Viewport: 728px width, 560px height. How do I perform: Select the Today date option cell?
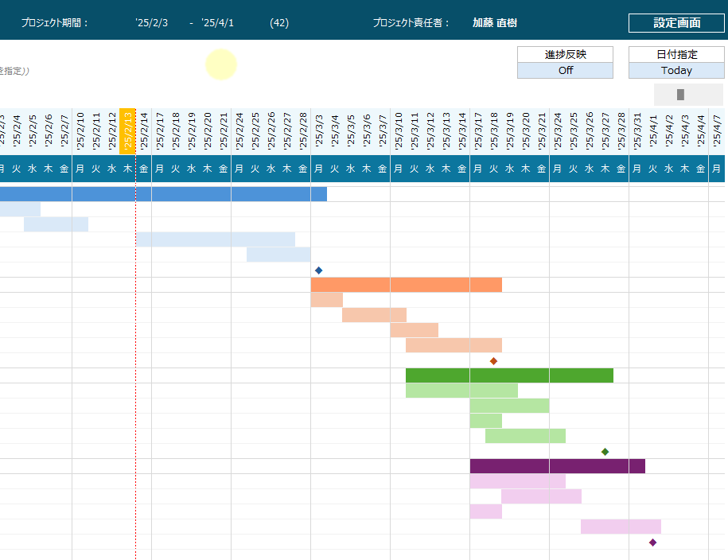[676, 70]
